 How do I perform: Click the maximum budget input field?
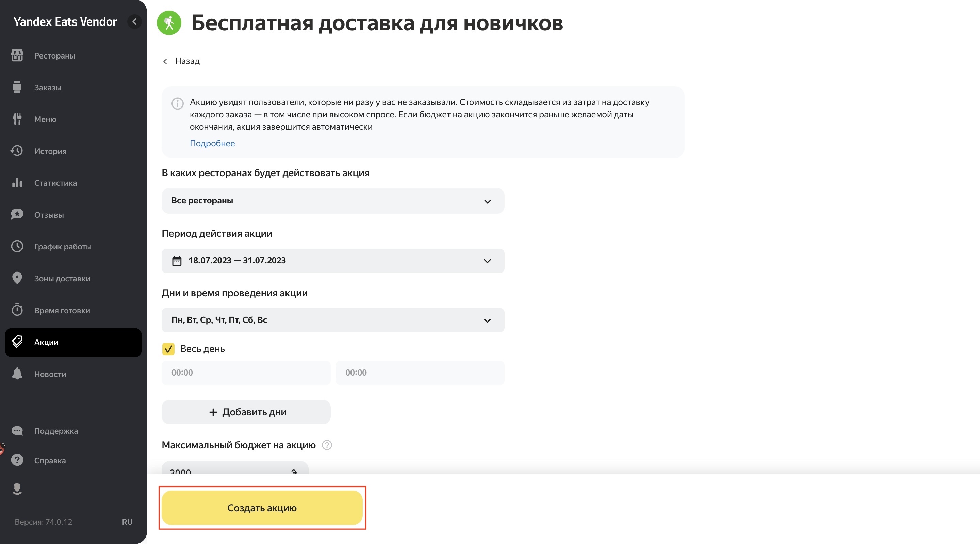pyautogui.click(x=228, y=470)
